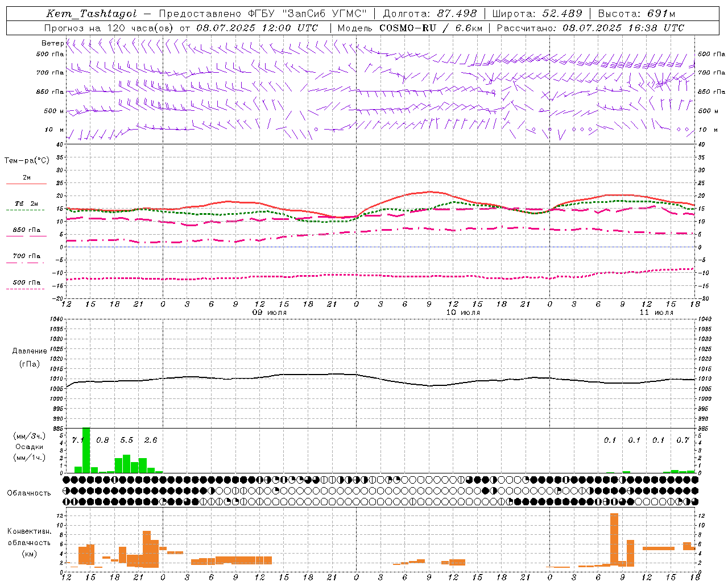Select the 'Прогноз на 120 часа(ов)' forecast text
The image size is (728, 582).
[x=109, y=28]
